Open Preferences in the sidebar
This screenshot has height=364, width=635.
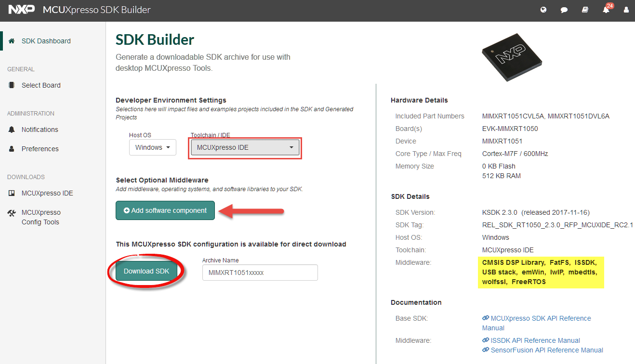click(40, 149)
